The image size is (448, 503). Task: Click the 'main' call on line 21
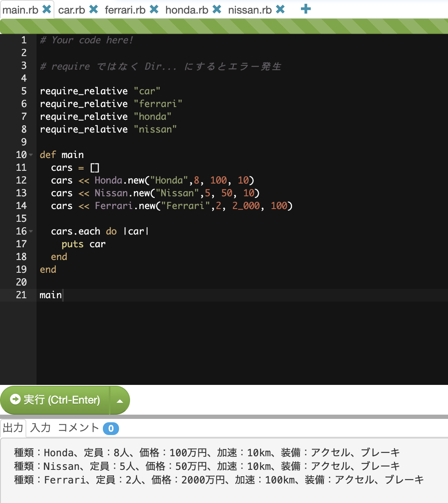click(x=51, y=295)
